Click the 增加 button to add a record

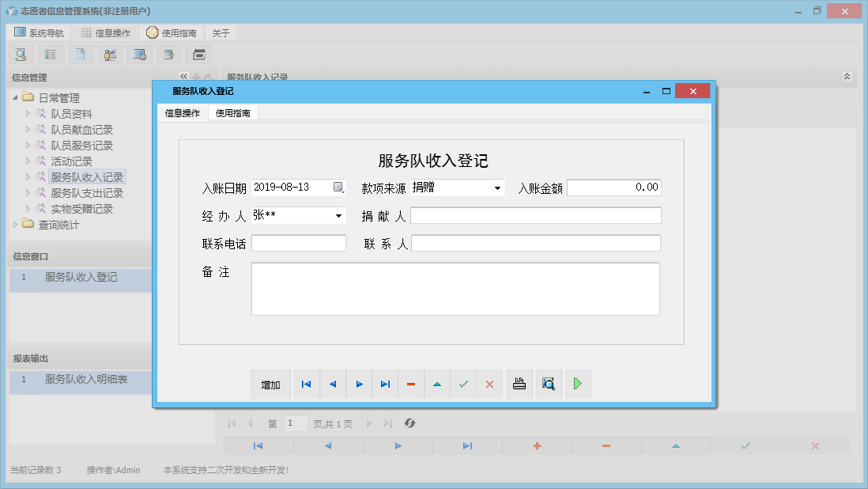point(270,384)
